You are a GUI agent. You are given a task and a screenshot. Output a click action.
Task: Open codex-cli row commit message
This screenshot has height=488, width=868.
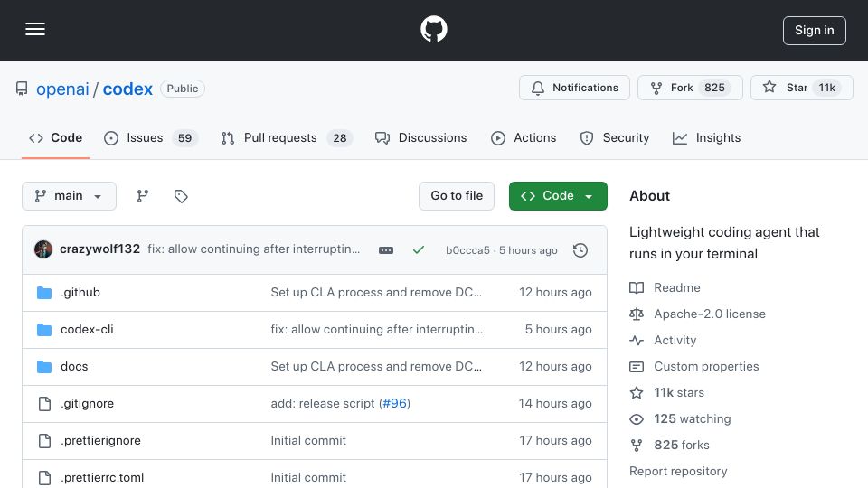[x=377, y=329]
